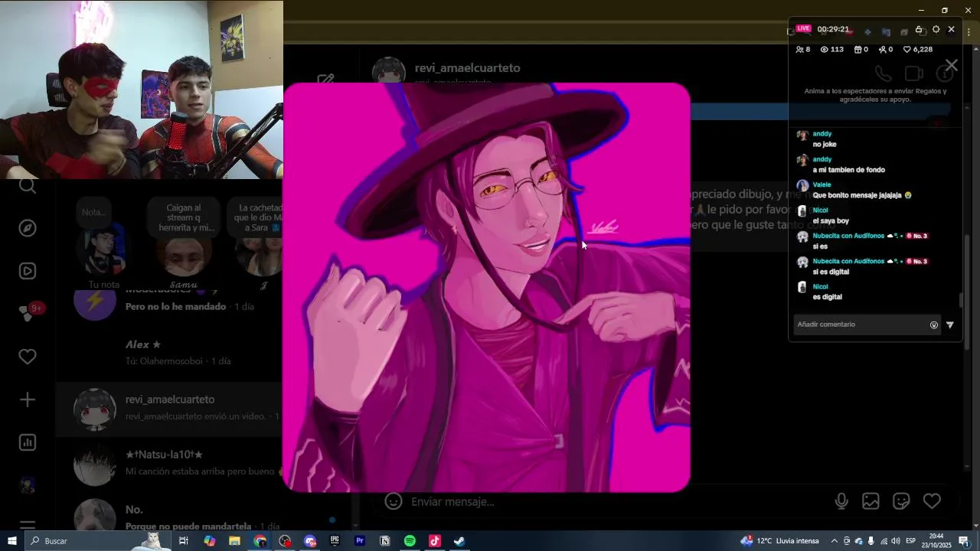Open the emoji picker in message box
The width and height of the screenshot is (980, 551).
pos(394,501)
